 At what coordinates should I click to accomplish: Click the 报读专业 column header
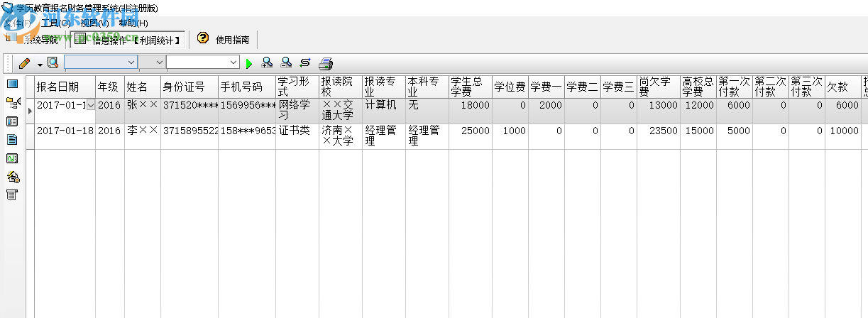[x=383, y=87]
